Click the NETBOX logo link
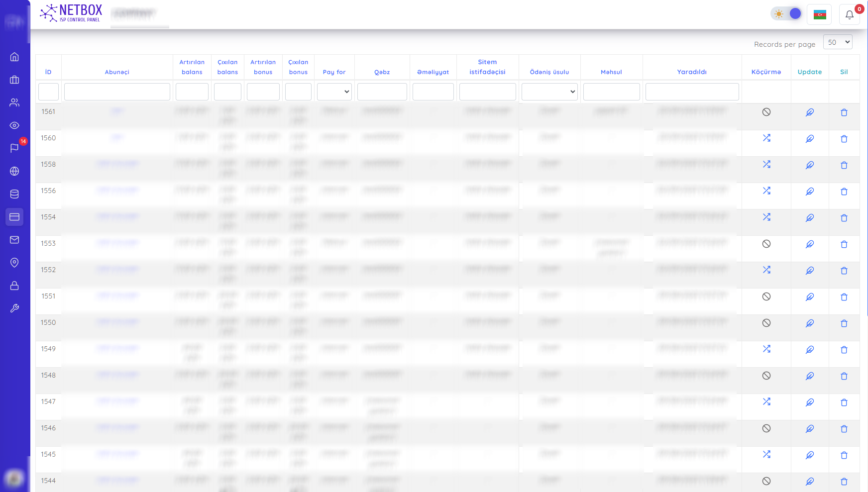Image resolution: width=868 pixels, height=492 pixels. tap(71, 13)
